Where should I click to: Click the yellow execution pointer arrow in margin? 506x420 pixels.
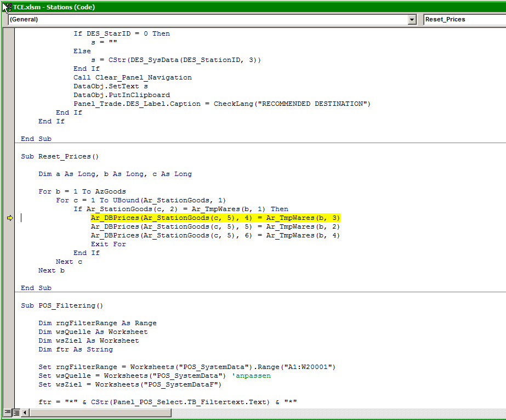(10, 218)
